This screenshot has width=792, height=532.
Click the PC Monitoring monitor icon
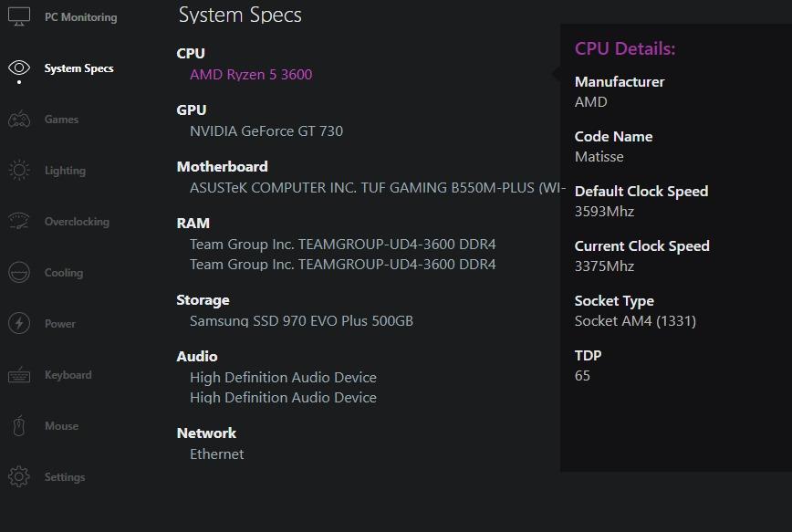pyautogui.click(x=19, y=16)
